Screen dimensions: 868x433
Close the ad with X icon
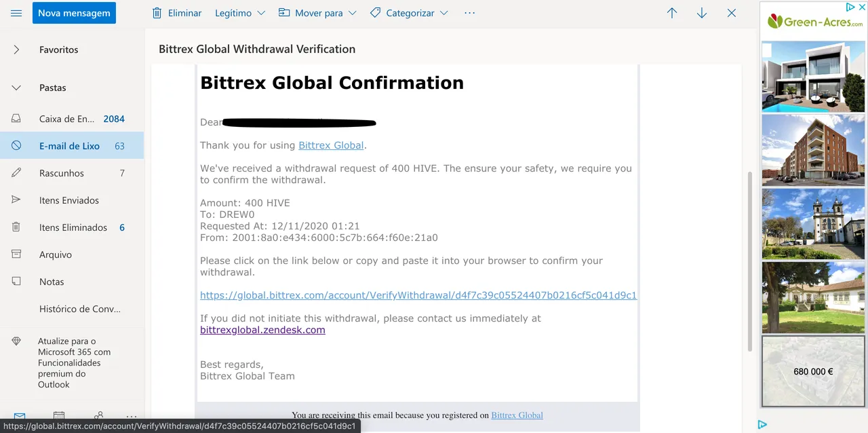click(x=861, y=7)
